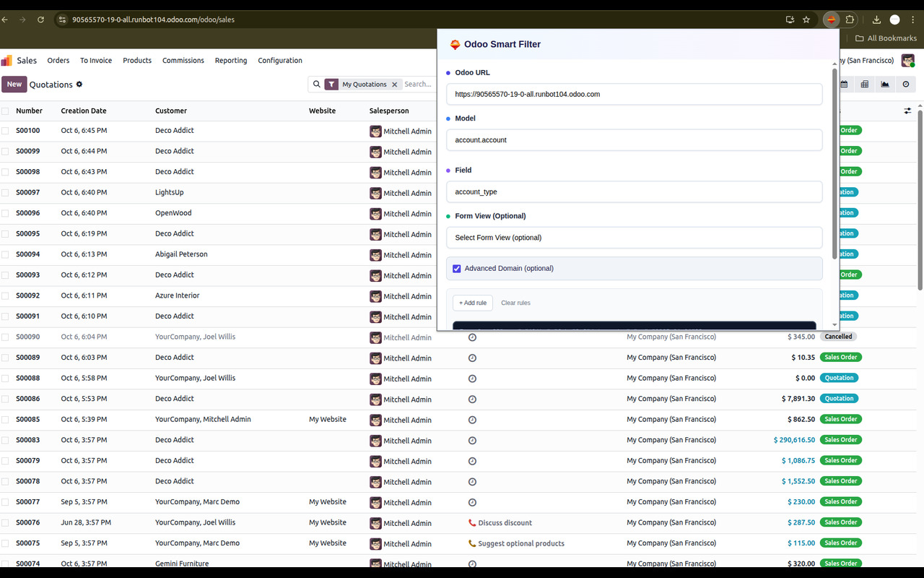Reload the page in the browser
This screenshot has width=924, height=578.
40,20
